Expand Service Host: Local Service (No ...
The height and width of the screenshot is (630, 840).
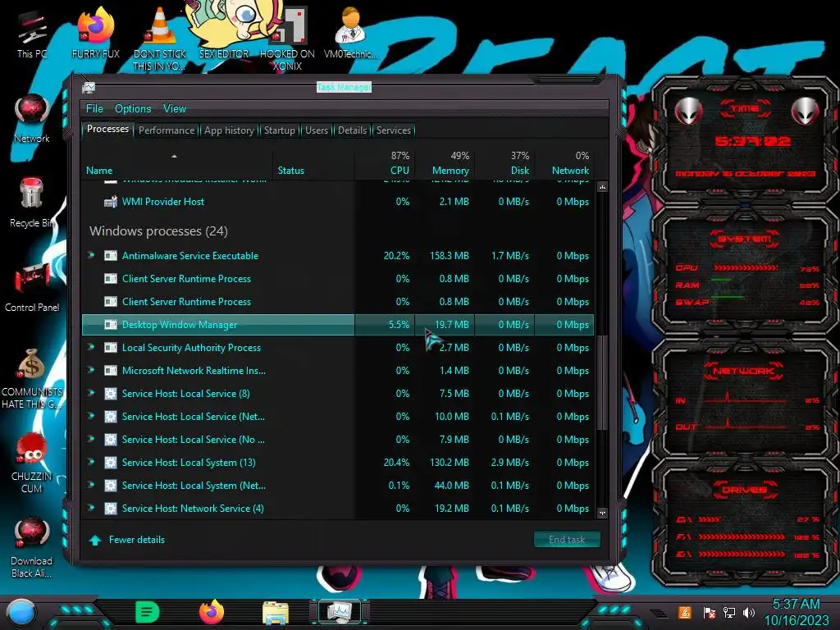tap(91, 440)
